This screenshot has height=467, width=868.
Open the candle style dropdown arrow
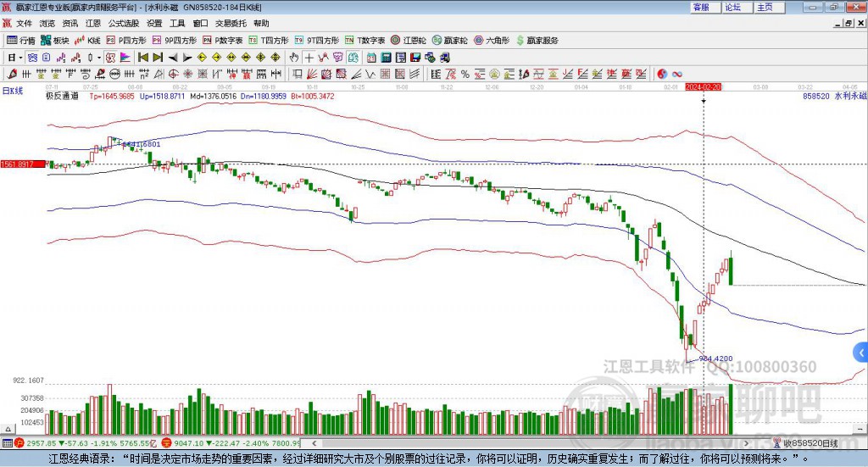pos(99,58)
